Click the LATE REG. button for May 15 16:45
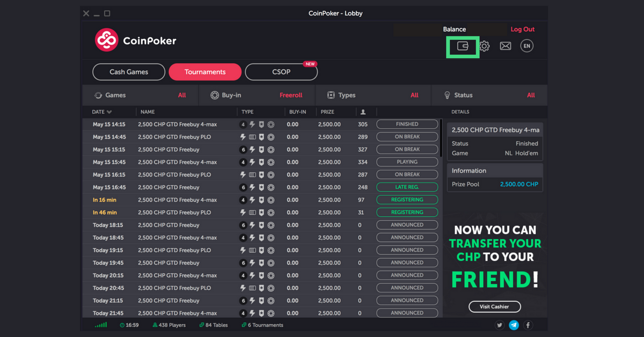 [407, 187]
